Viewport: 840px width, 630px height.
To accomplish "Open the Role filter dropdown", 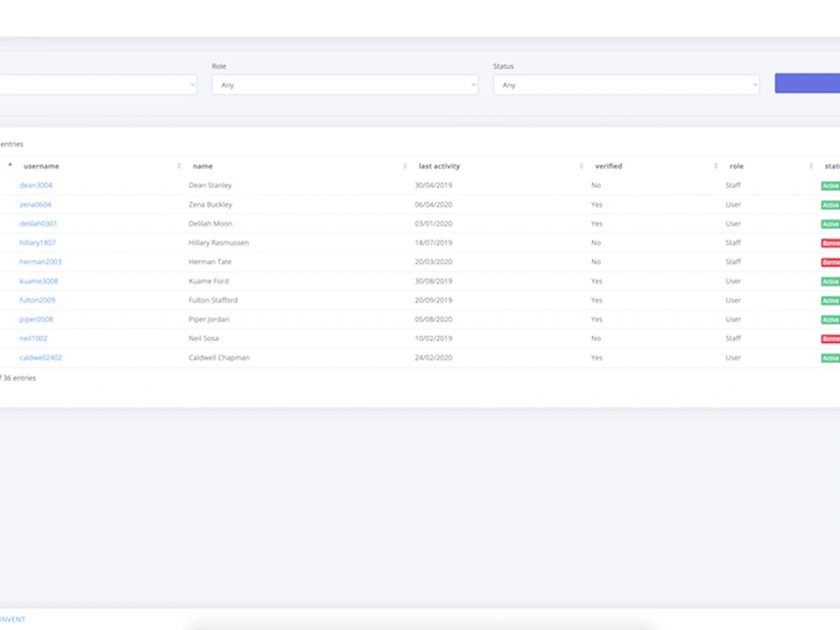I will tap(344, 84).
